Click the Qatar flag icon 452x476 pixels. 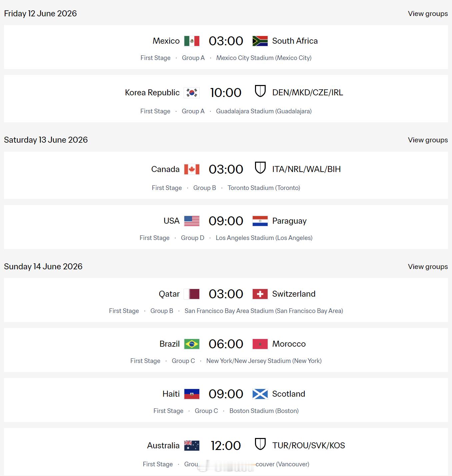pyautogui.click(x=192, y=294)
